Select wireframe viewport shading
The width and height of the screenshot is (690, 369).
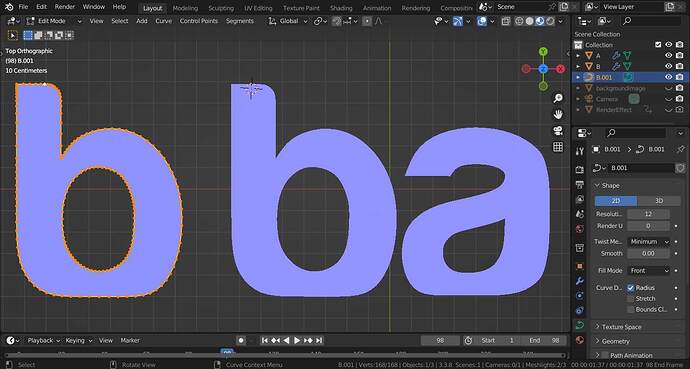click(519, 21)
